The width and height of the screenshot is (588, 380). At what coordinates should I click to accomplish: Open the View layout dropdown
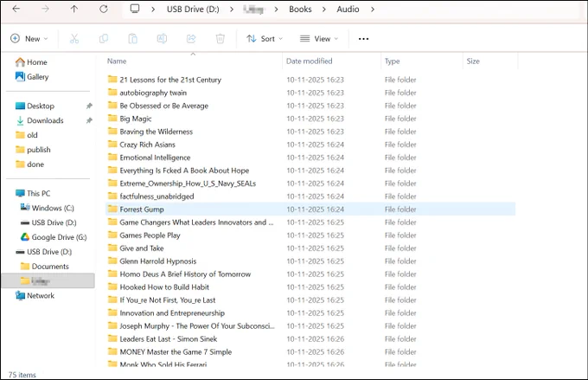coord(319,38)
